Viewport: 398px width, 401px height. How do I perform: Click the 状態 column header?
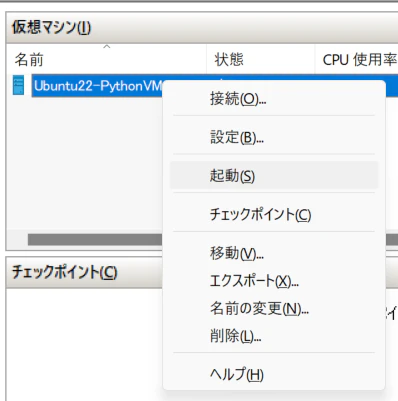[x=260, y=59]
